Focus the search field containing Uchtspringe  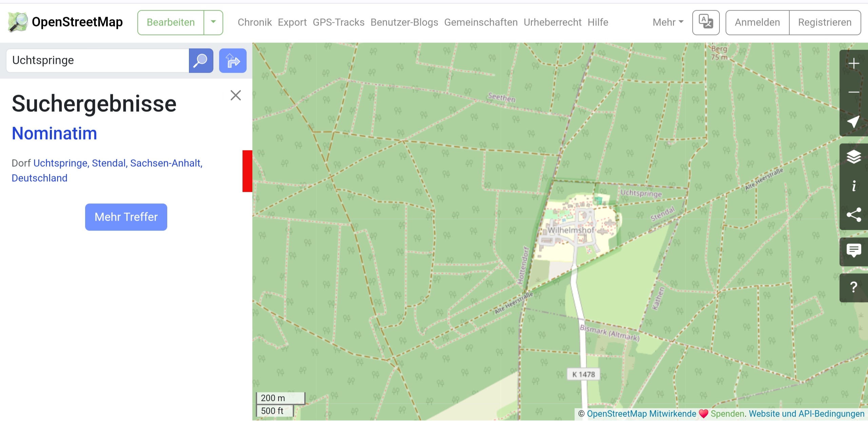click(x=98, y=60)
